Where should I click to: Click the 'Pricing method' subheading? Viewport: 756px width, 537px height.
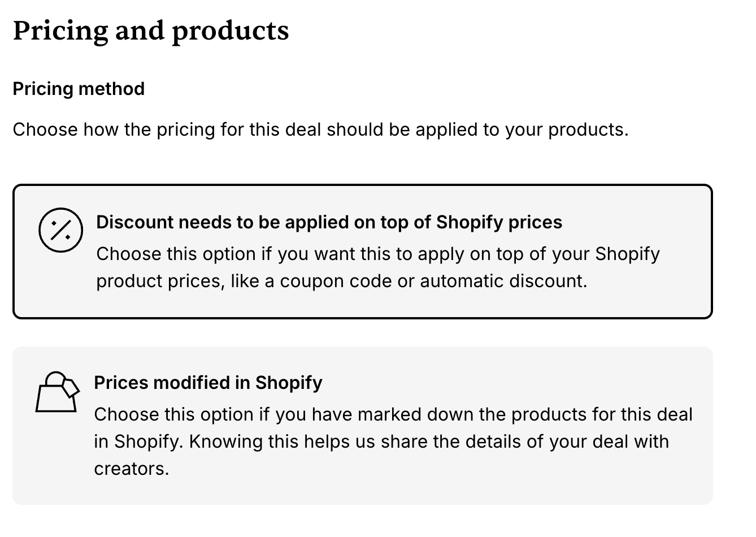point(79,89)
